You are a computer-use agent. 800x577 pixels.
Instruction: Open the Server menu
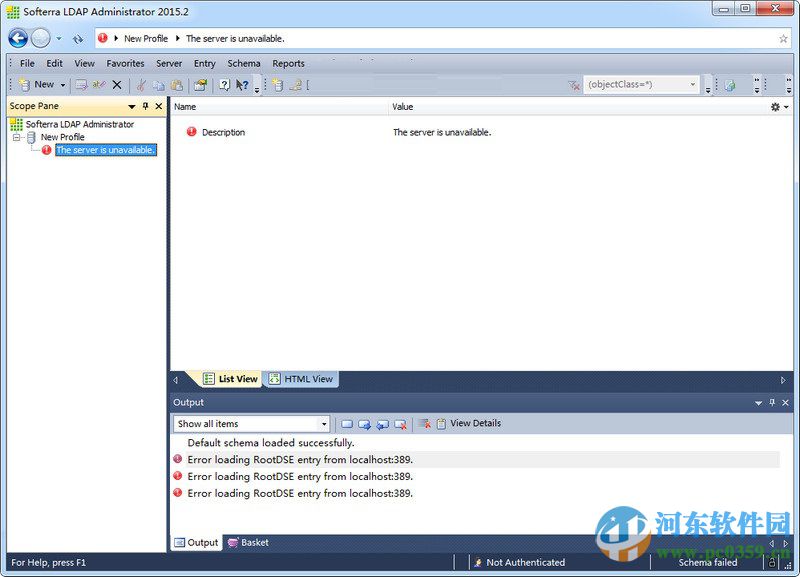pos(169,63)
